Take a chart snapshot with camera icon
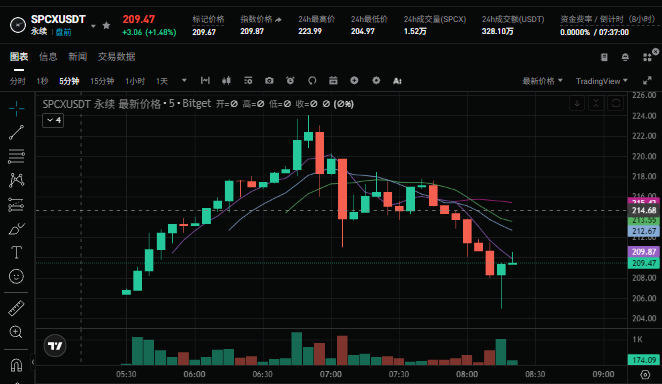 pos(269,81)
